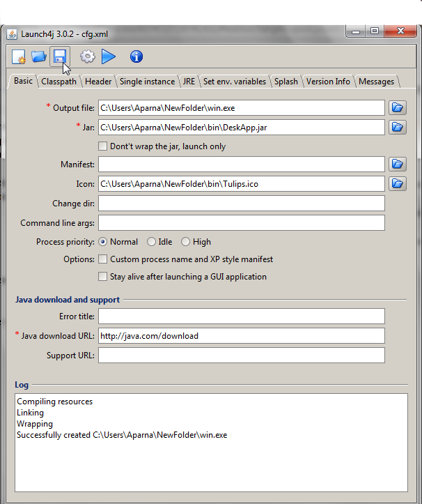Browse for the Jar file
The height and width of the screenshot is (504, 422).
(397, 128)
